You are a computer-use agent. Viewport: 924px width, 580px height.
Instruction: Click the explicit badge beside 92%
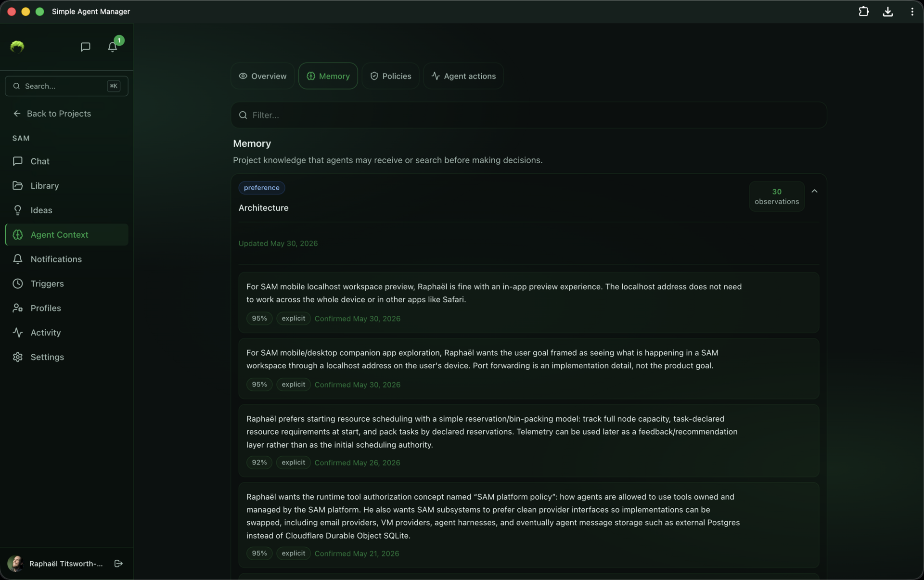pos(294,463)
